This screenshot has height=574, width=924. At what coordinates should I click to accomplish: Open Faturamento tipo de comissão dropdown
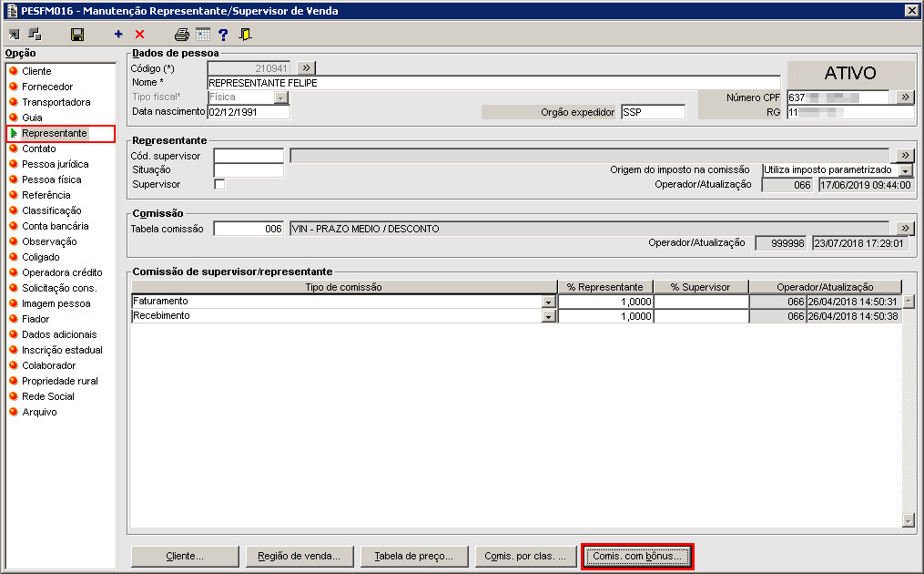[x=549, y=302]
